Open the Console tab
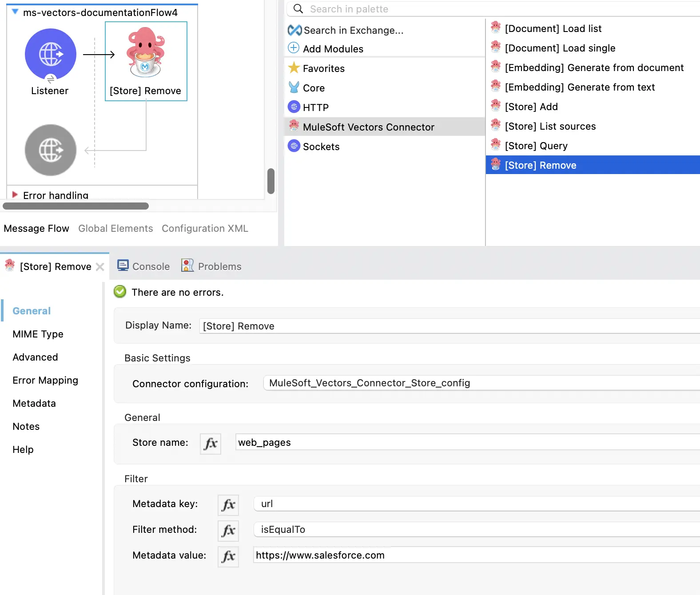This screenshot has height=595, width=700. [x=143, y=266]
